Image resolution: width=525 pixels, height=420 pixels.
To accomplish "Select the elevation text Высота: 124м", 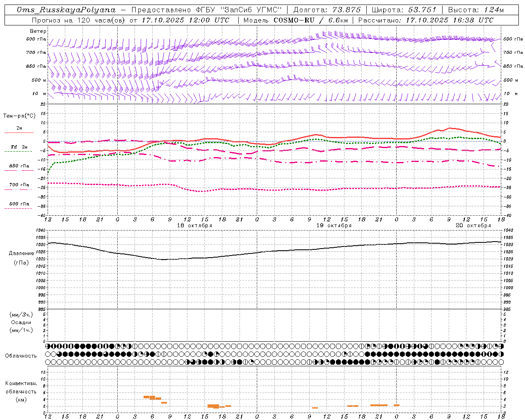I will pos(476,10).
